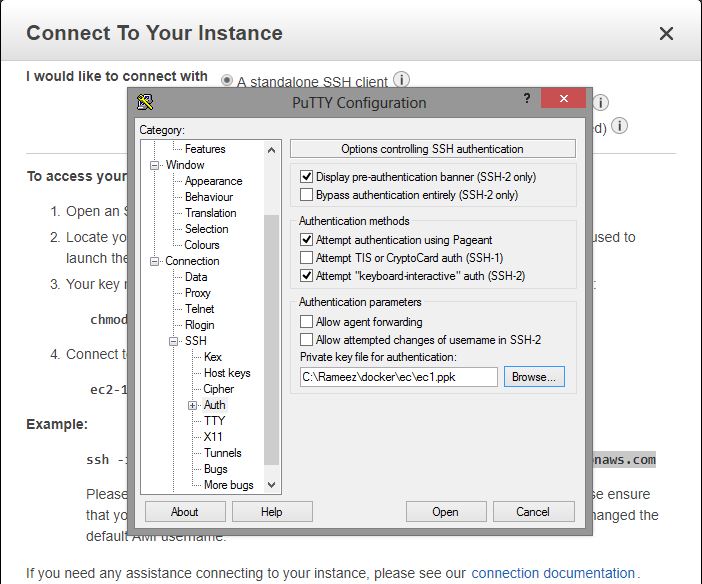Viewport: 702px width, 584px height.
Task: Enable Bypass authentication entirely checkbox
Action: (x=306, y=195)
